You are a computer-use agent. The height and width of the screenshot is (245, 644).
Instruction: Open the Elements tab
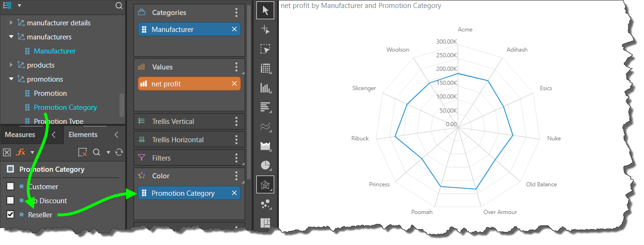click(x=83, y=135)
